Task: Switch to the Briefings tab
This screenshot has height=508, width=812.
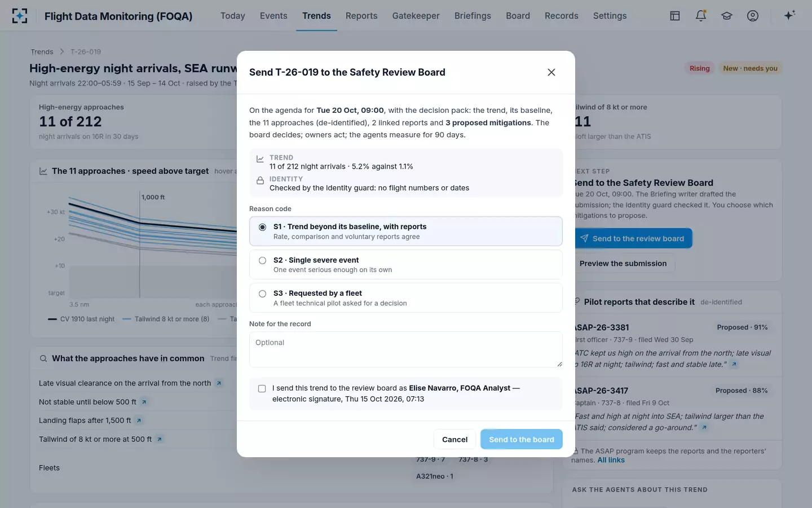Action: 473,16
